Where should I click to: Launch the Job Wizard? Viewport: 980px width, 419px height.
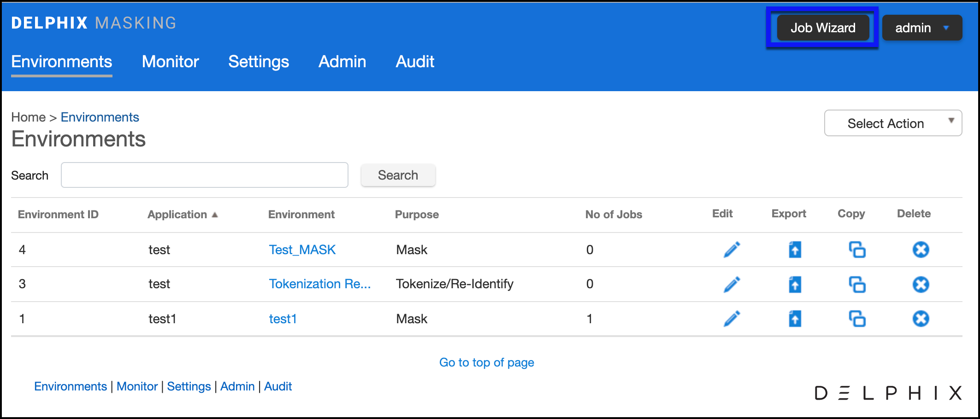823,28
